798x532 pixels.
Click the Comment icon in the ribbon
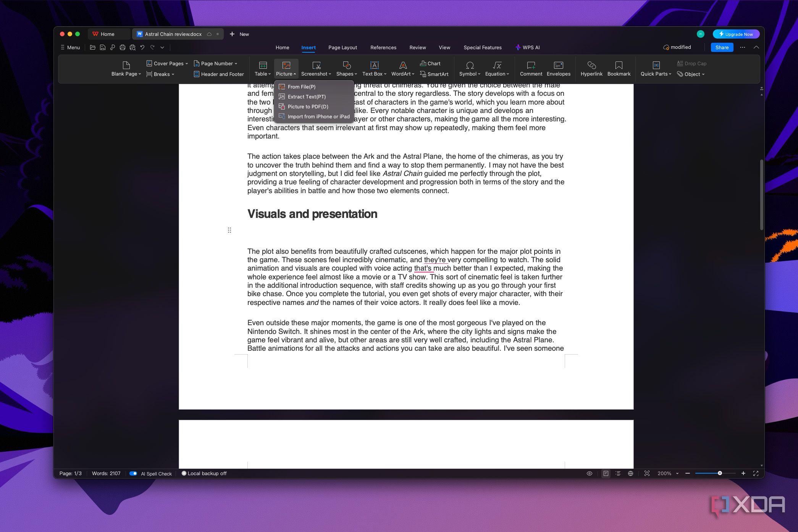531,65
